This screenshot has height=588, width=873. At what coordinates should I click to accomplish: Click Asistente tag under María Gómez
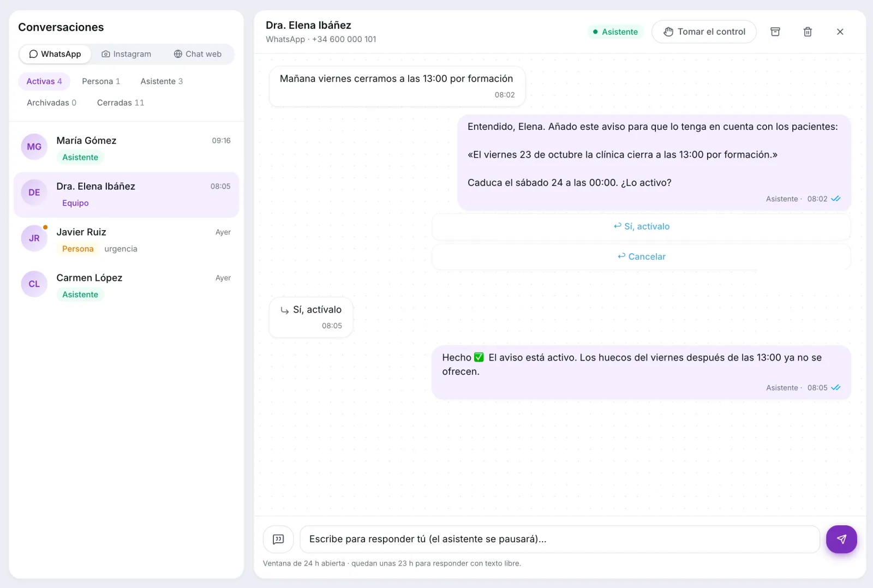click(x=80, y=157)
